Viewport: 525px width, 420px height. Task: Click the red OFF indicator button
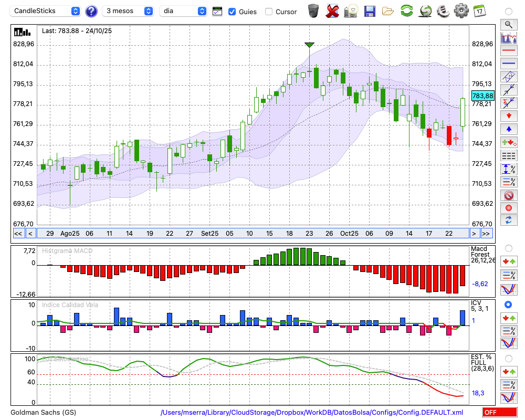pyautogui.click(x=499, y=413)
